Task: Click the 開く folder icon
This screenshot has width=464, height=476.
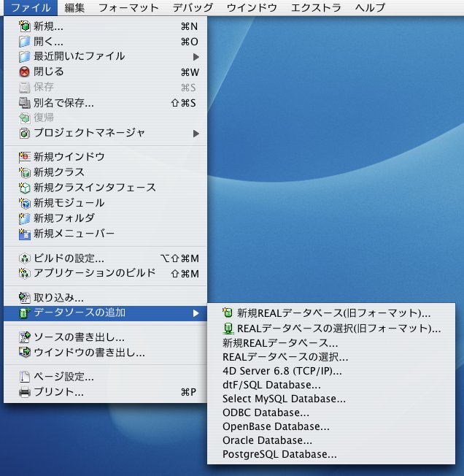Action: tap(25, 42)
